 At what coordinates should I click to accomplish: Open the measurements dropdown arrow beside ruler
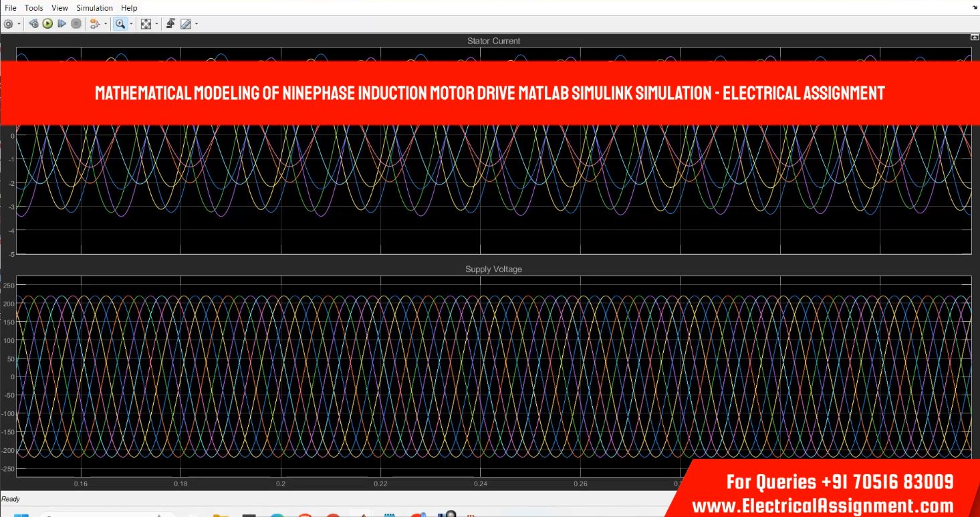click(197, 24)
